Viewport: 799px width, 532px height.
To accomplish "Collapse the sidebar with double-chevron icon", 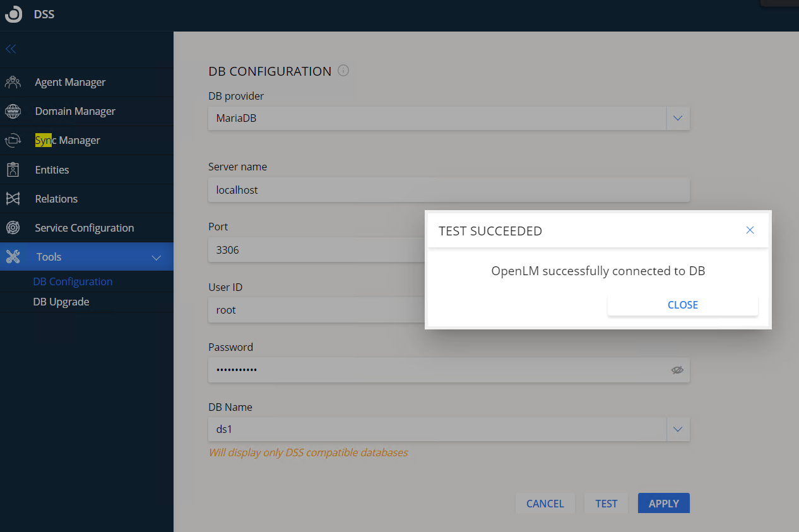I will [11, 49].
